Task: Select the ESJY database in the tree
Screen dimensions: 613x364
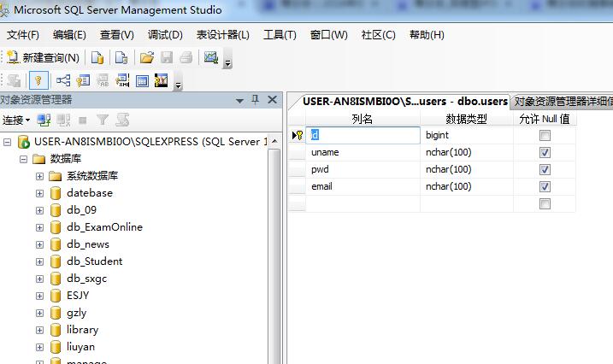Action: click(x=78, y=296)
